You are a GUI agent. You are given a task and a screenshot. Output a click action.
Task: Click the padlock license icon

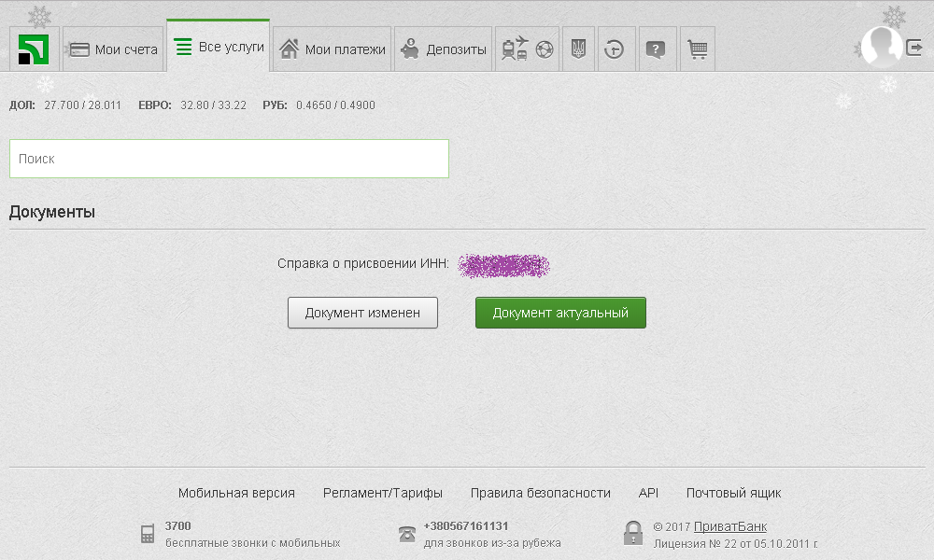click(633, 533)
